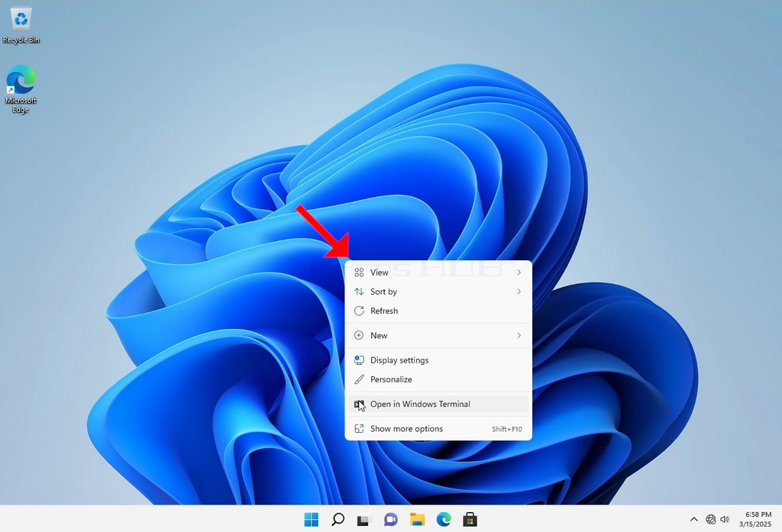The width and height of the screenshot is (782, 532).
Task: Open the Chat app on taskbar
Action: (390, 520)
